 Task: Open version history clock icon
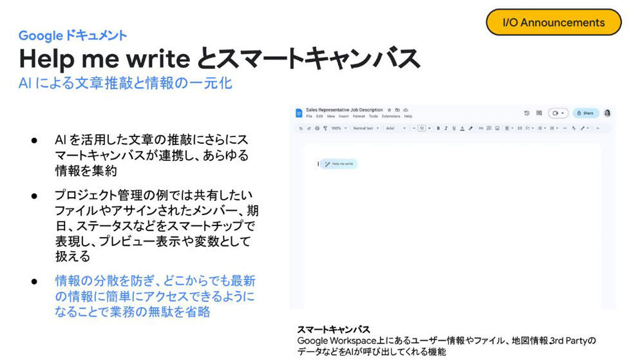527,113
